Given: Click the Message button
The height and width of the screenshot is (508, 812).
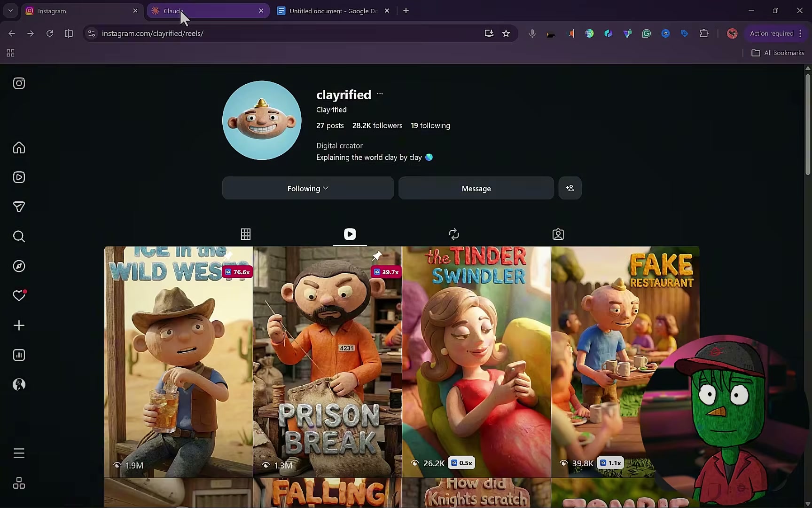Looking at the screenshot, I should pyautogui.click(x=476, y=188).
